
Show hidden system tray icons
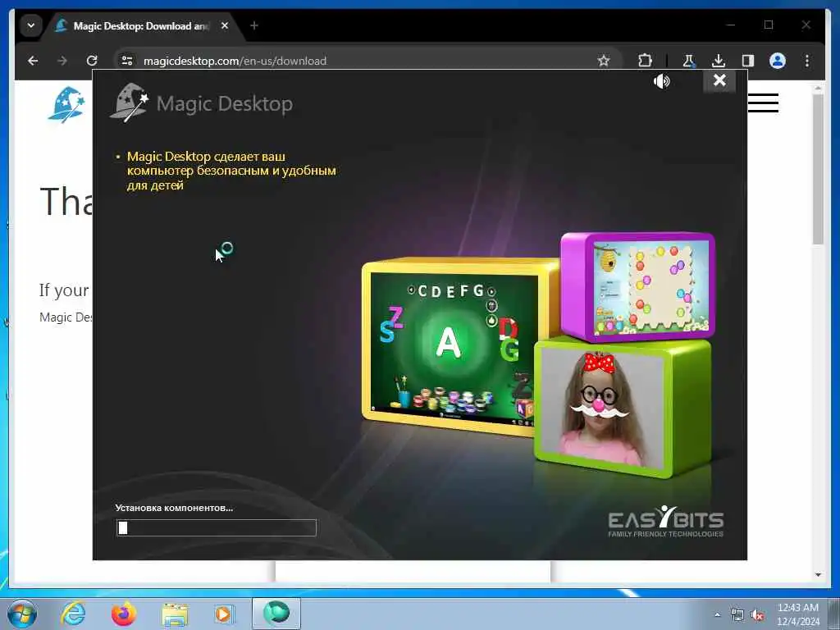717,614
